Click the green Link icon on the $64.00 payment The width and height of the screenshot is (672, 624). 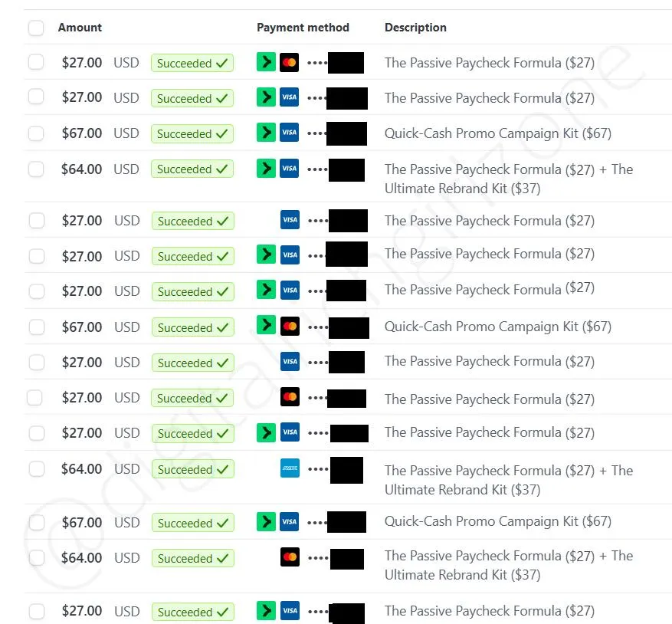pyautogui.click(x=265, y=168)
